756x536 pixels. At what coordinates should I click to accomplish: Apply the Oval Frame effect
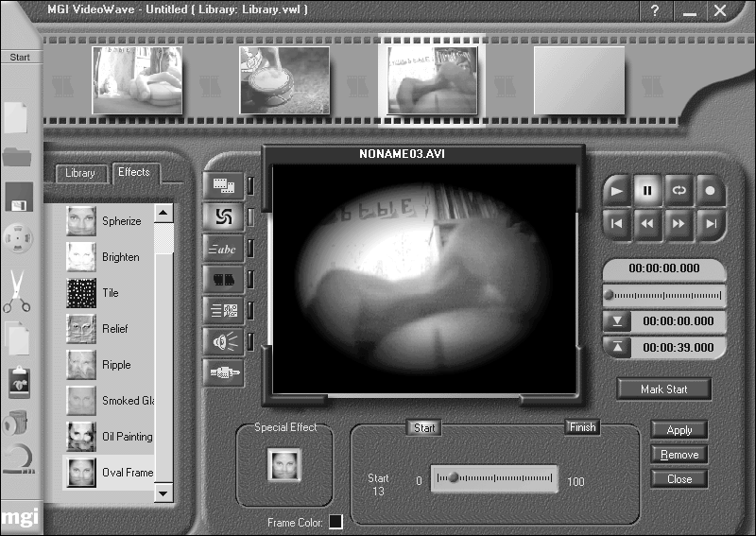click(679, 430)
